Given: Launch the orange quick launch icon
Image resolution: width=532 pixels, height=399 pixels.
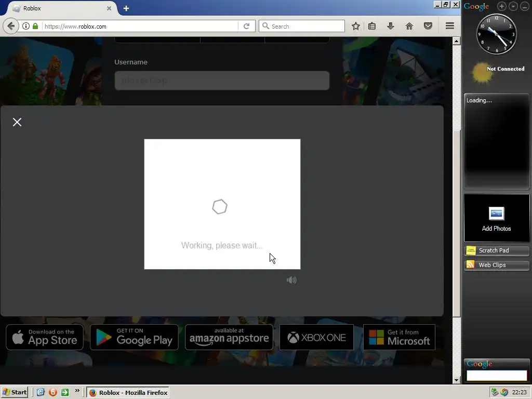Looking at the screenshot, I should coord(52,392).
